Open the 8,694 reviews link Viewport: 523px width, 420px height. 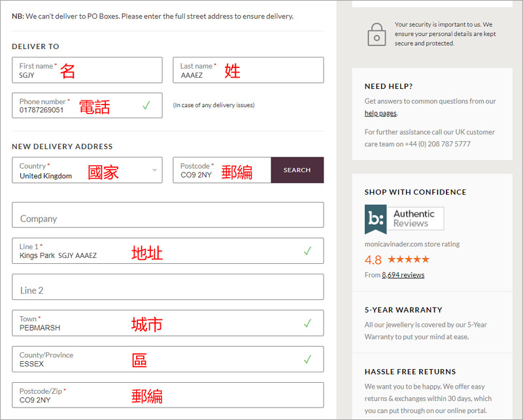pos(403,275)
